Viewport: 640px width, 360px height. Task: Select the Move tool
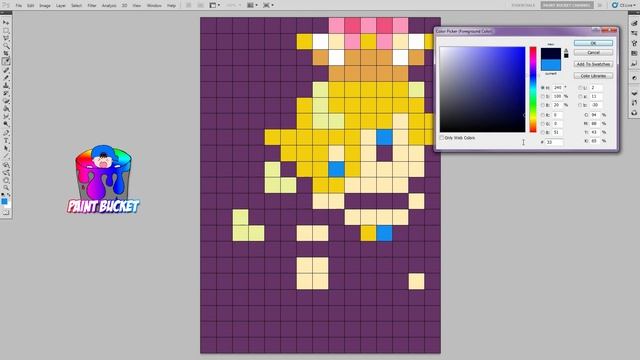pos(6,22)
